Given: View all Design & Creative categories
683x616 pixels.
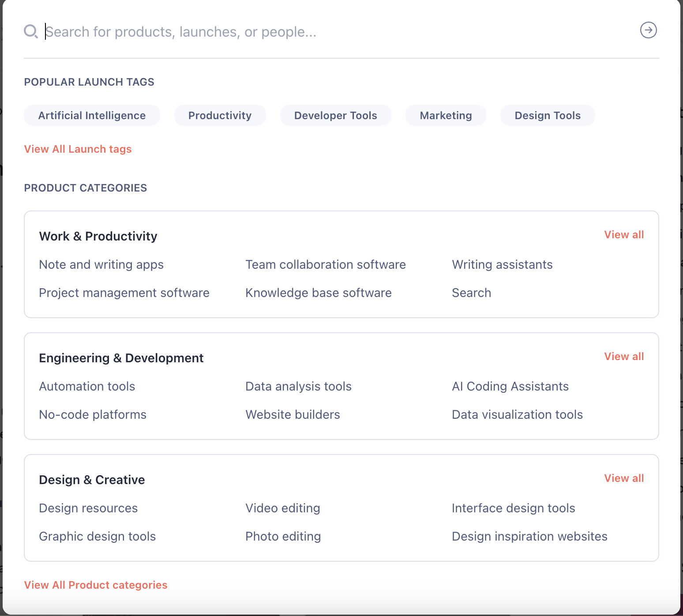Looking at the screenshot, I should click(624, 478).
